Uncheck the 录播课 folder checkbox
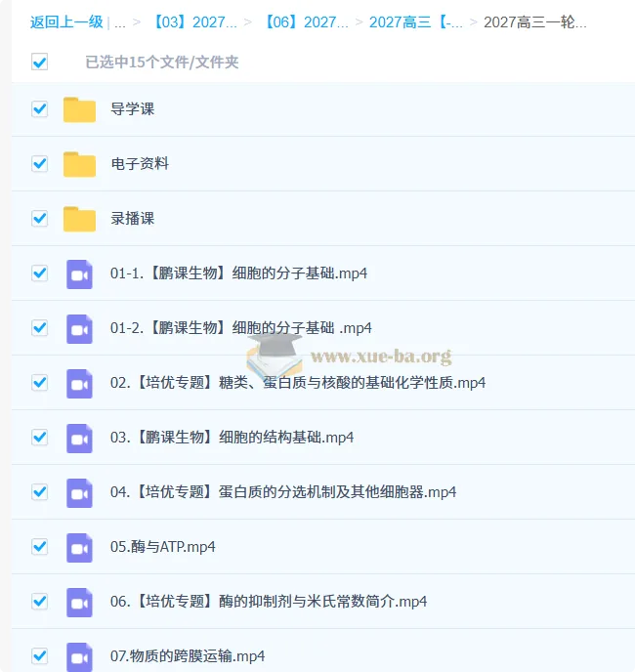635x672 pixels. [39, 218]
